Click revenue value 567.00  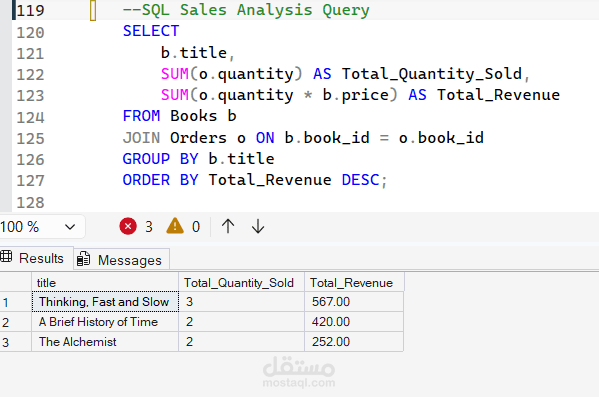(x=354, y=302)
